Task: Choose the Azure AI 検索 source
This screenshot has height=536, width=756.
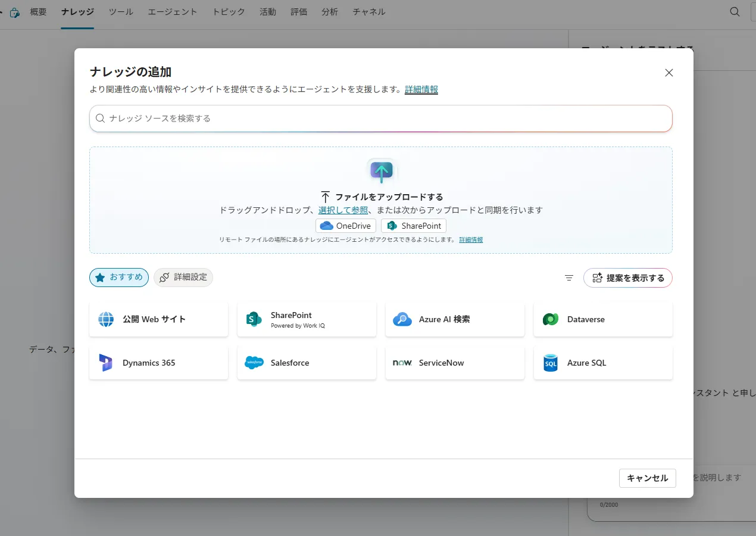Action: click(x=455, y=319)
